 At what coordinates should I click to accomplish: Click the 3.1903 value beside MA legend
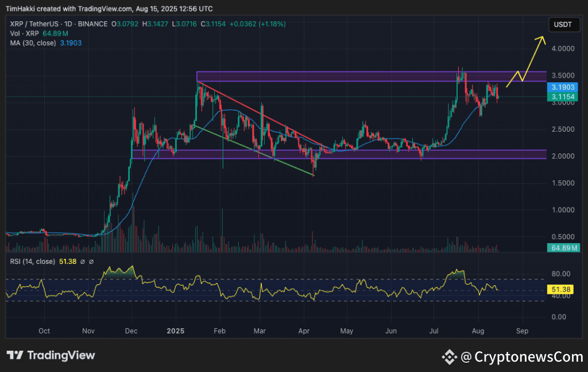(x=71, y=43)
